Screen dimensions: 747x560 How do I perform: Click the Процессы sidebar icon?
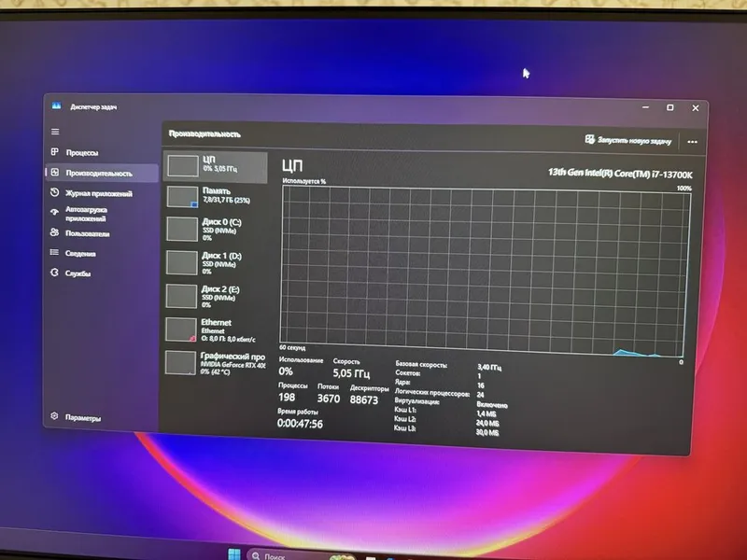click(x=55, y=151)
